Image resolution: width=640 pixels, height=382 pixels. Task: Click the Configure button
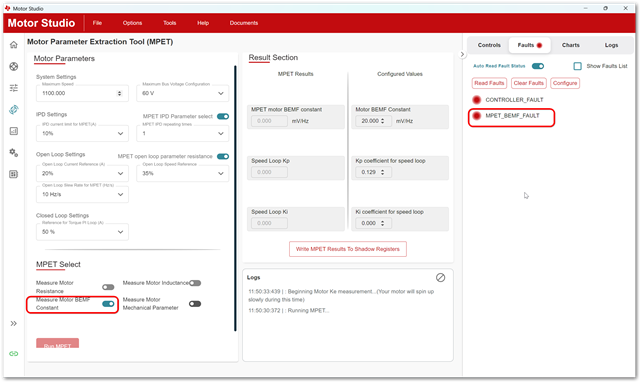[565, 83]
